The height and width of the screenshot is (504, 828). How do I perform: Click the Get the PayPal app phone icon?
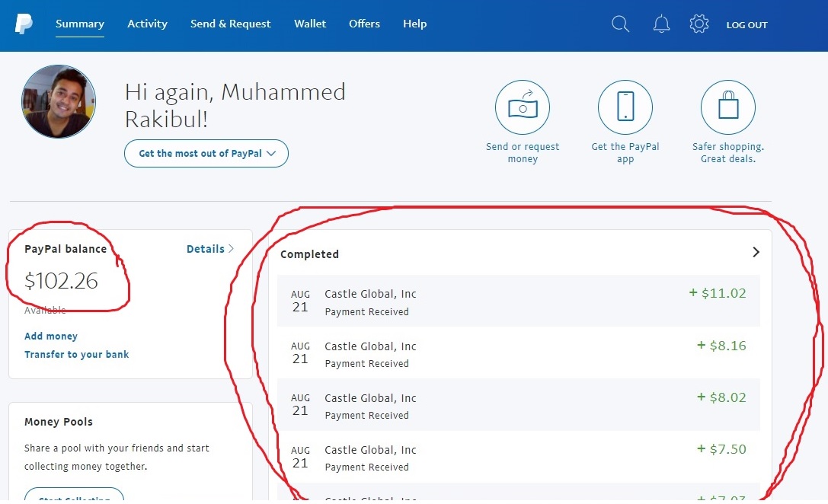(x=625, y=108)
